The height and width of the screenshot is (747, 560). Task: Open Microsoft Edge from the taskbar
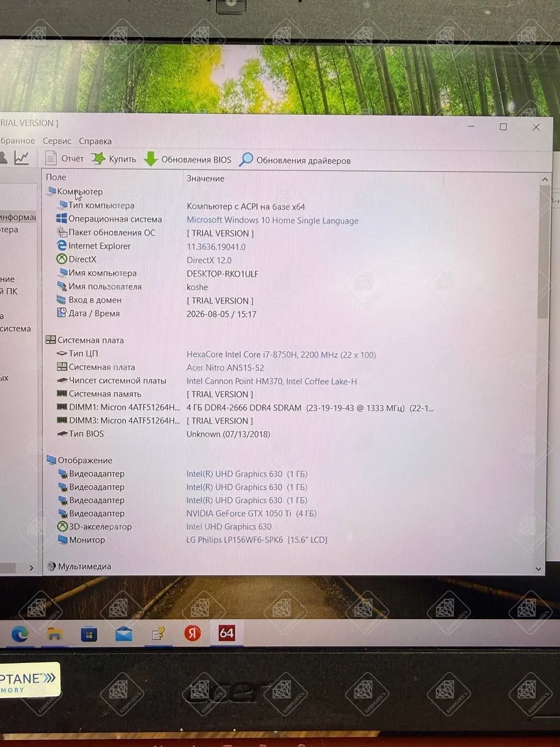(x=20, y=633)
